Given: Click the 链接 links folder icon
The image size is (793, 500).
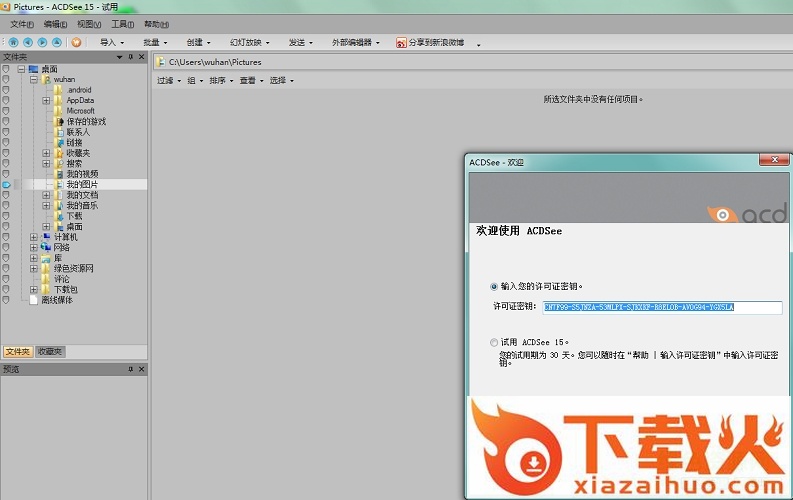Looking at the screenshot, I should [x=59, y=143].
